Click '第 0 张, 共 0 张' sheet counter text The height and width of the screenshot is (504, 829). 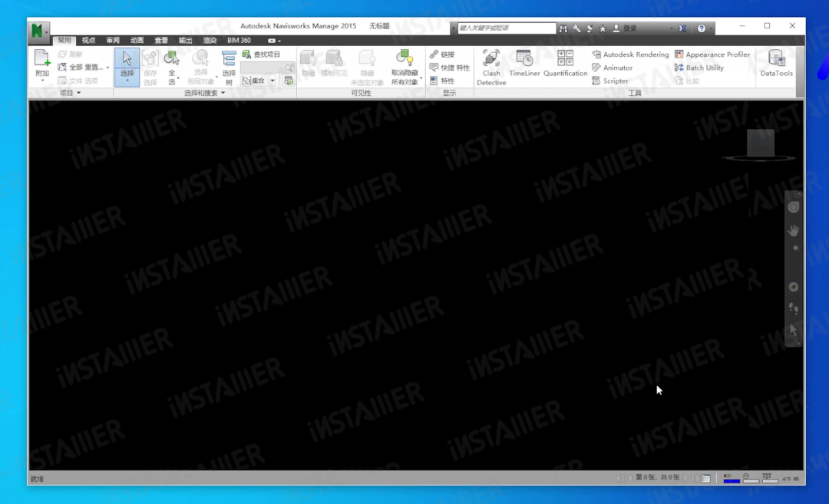click(x=657, y=478)
